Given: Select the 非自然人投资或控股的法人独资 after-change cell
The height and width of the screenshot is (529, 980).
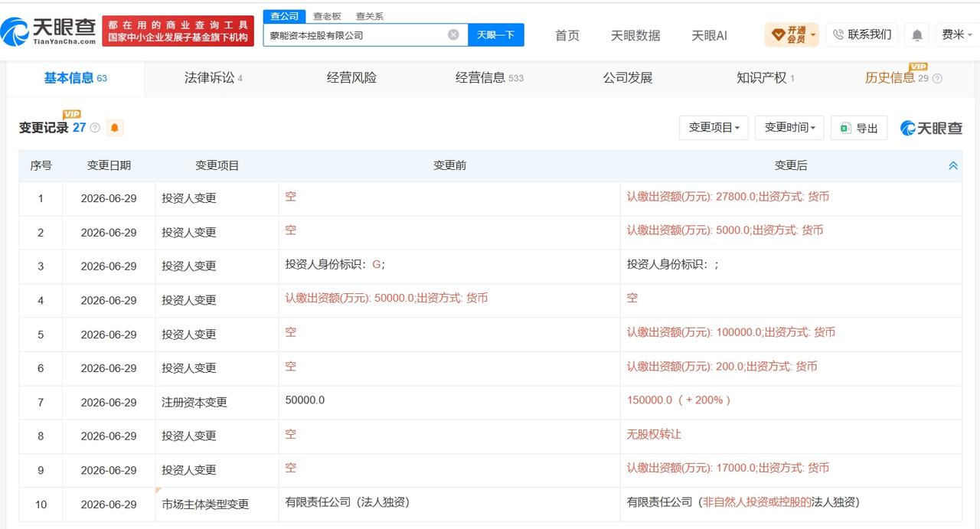Looking at the screenshot, I should pos(743,502).
